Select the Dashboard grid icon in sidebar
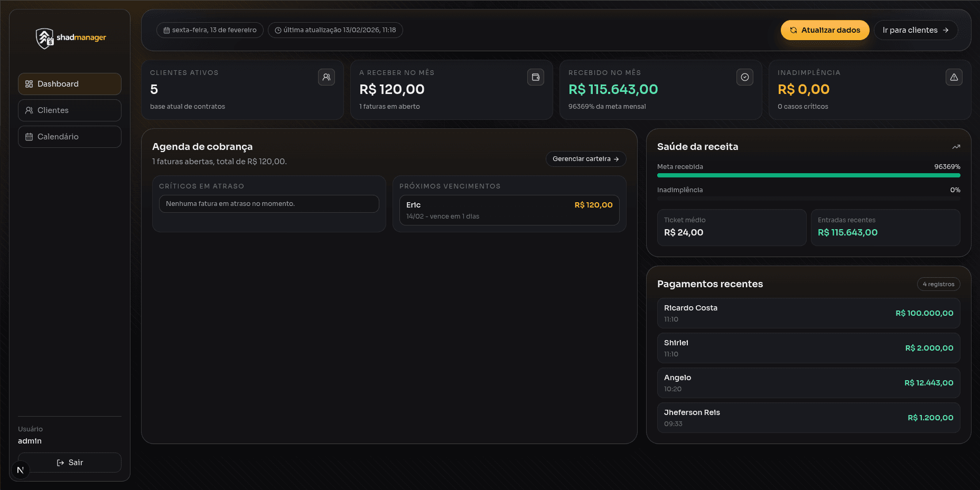The image size is (980, 490). (x=29, y=83)
